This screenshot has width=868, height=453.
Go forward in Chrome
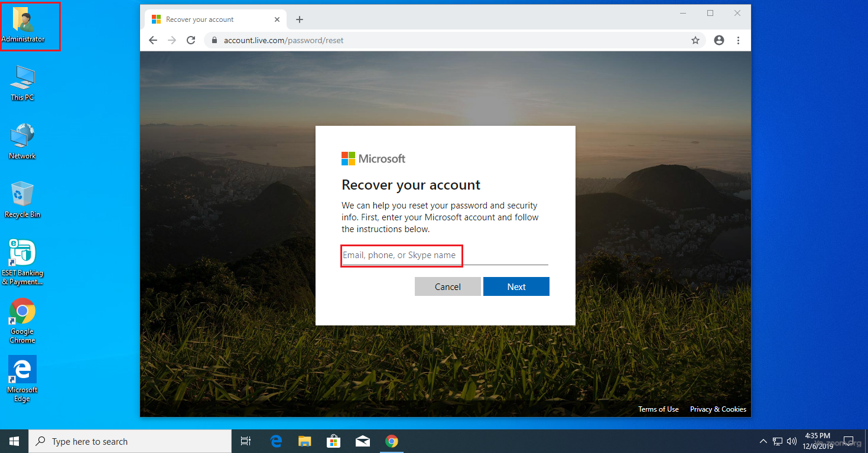172,40
